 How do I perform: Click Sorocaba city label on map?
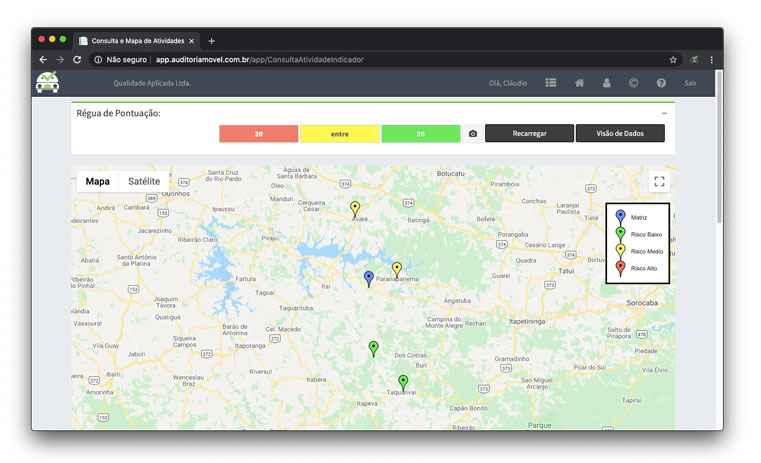(x=642, y=303)
